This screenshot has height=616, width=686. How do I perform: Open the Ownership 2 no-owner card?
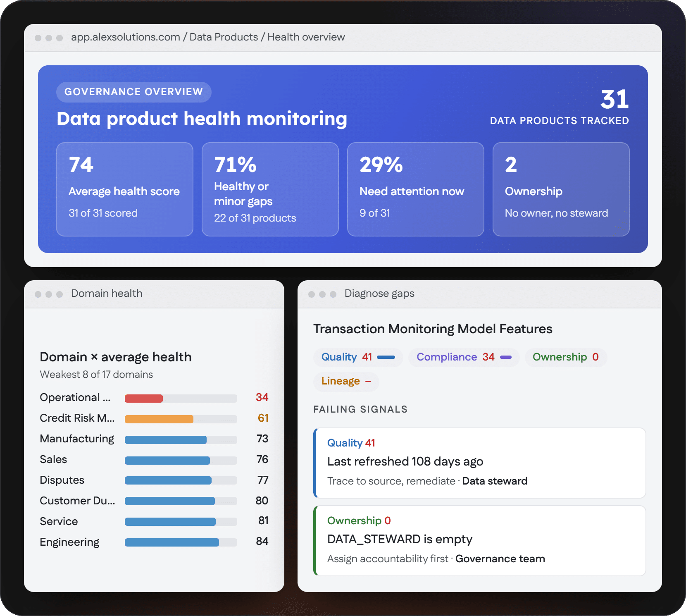pyautogui.click(x=561, y=189)
